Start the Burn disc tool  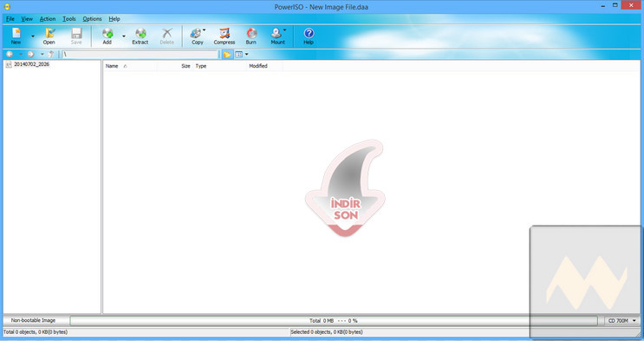click(x=251, y=36)
